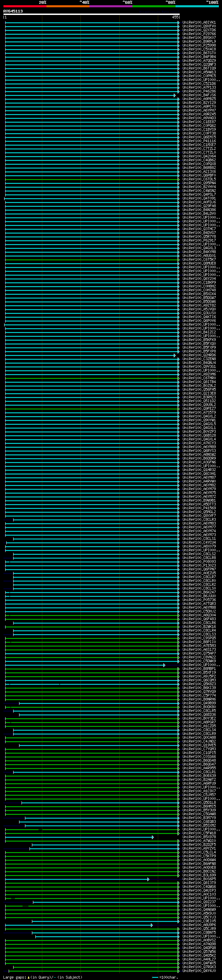
Task: Select the UniRef100_P41116 label
Action: click(x=199, y=141)
